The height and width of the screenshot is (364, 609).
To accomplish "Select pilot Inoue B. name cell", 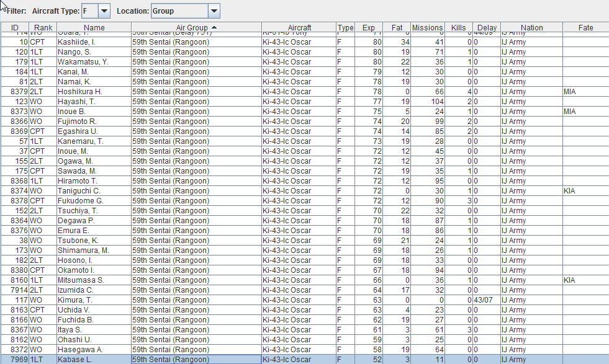I will coord(94,112).
